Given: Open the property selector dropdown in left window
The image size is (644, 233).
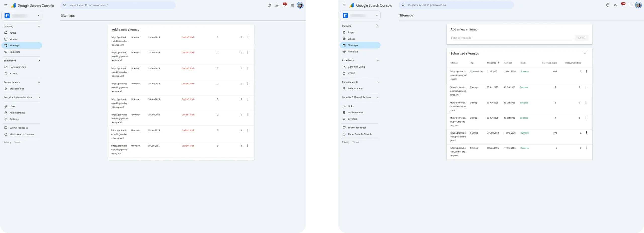Looking at the screenshot, I should (x=22, y=16).
